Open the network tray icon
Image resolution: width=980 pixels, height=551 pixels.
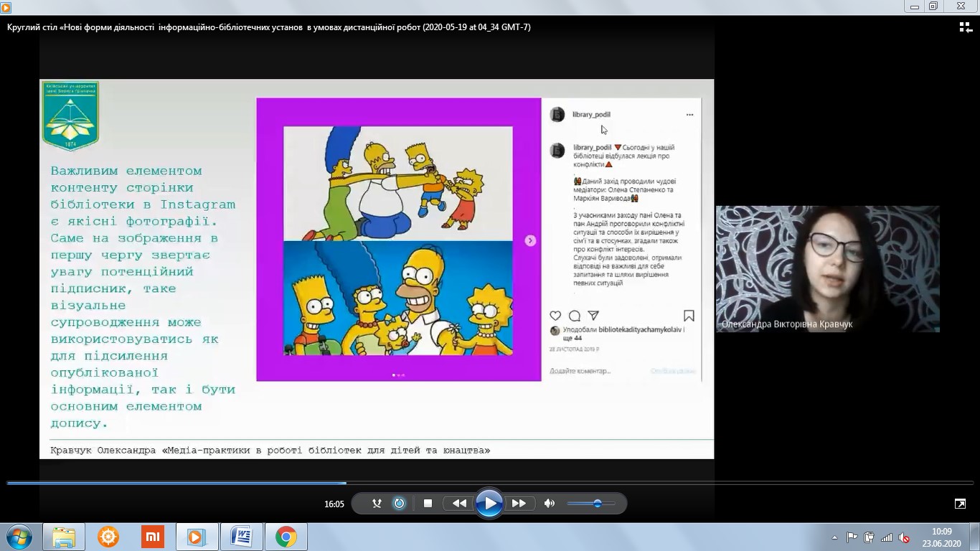887,537
